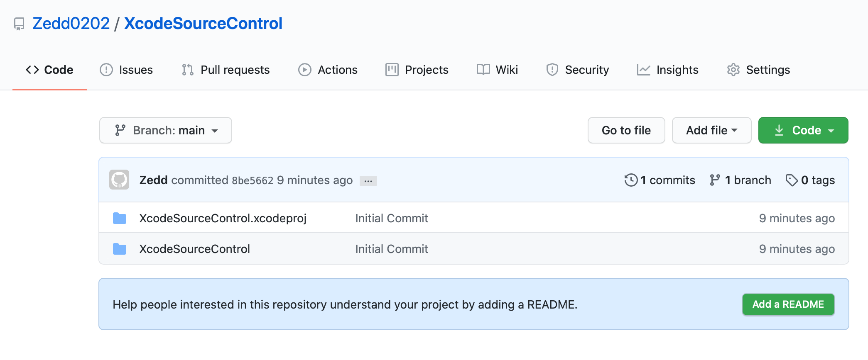
Task: Click the tag icon next to 0 tags
Action: tap(792, 180)
